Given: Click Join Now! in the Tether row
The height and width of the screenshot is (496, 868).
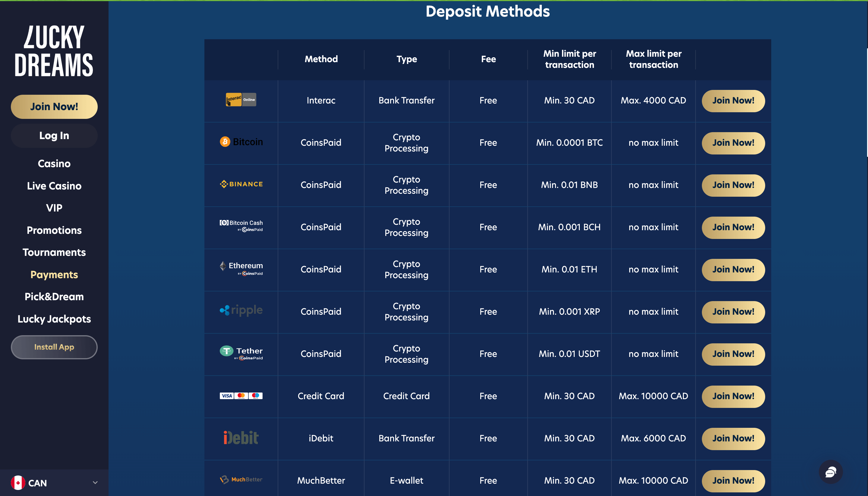Looking at the screenshot, I should pyautogui.click(x=733, y=354).
